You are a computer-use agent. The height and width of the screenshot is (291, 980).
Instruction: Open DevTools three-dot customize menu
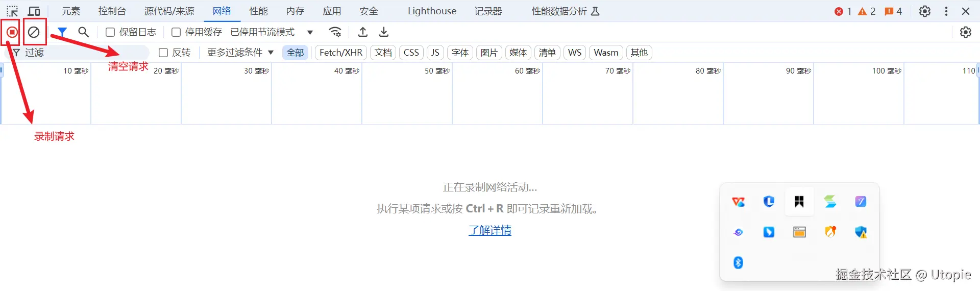[x=946, y=11]
